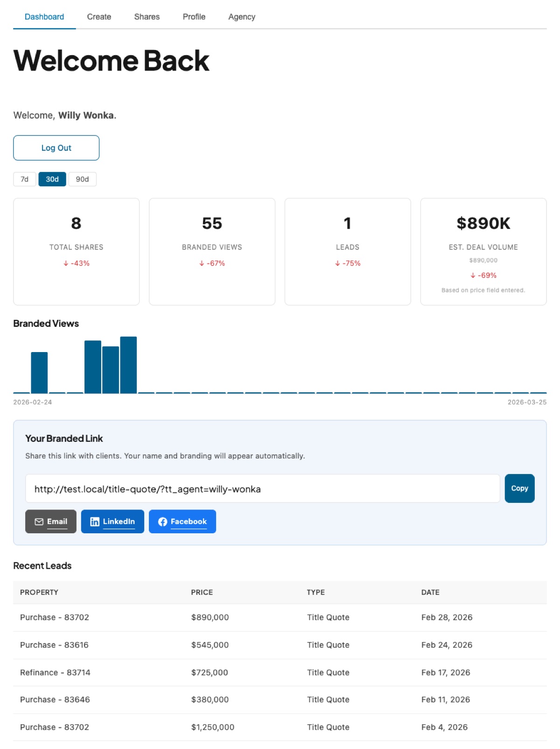
Task: Select the 90d time range
Action: [82, 179]
